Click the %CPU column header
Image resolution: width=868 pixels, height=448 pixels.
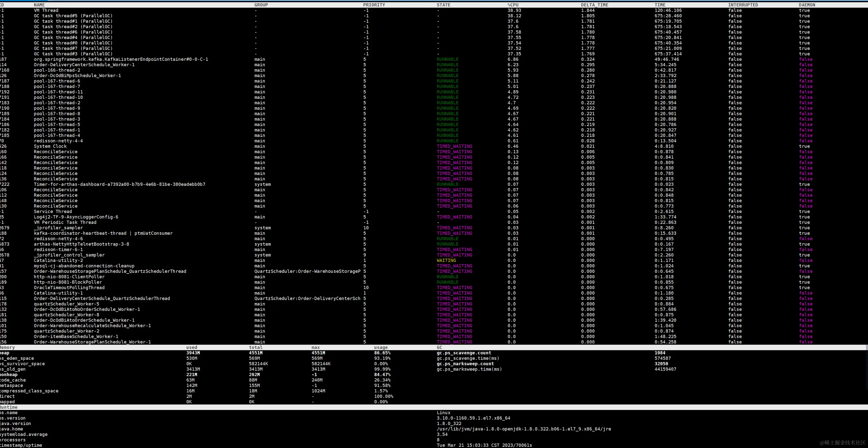(513, 5)
